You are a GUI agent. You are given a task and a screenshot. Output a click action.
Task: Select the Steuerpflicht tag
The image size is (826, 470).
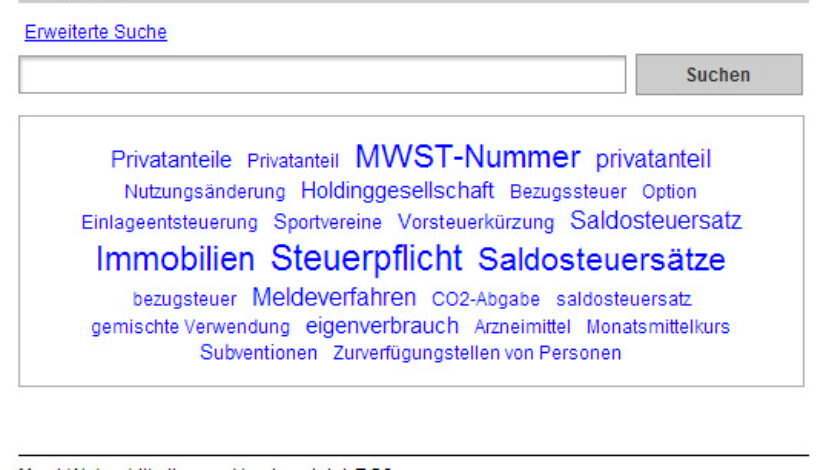click(366, 258)
